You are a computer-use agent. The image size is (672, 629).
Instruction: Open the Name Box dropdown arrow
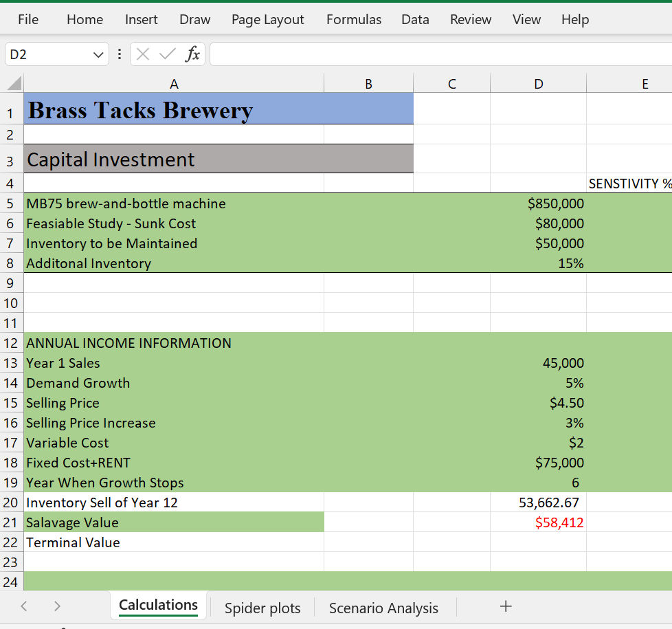pyautogui.click(x=98, y=54)
